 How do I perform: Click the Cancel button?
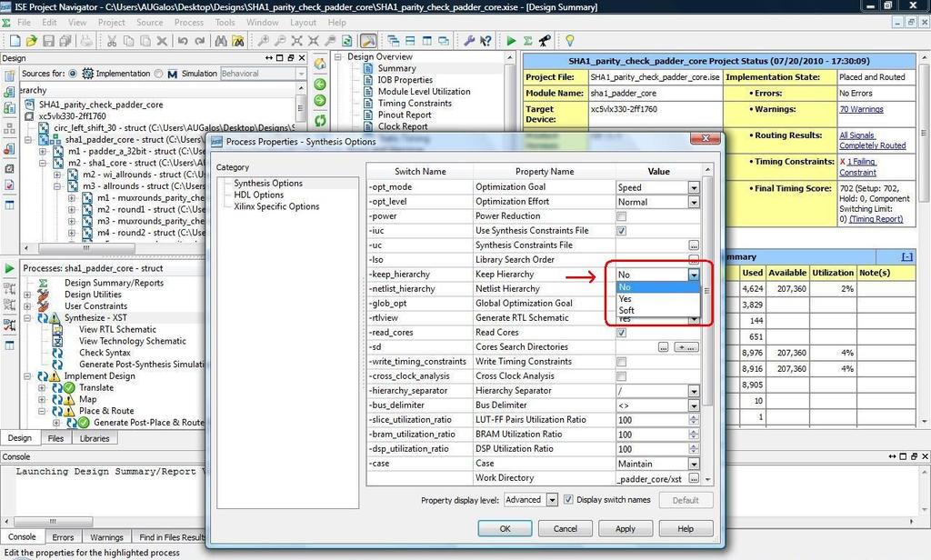pos(566,528)
